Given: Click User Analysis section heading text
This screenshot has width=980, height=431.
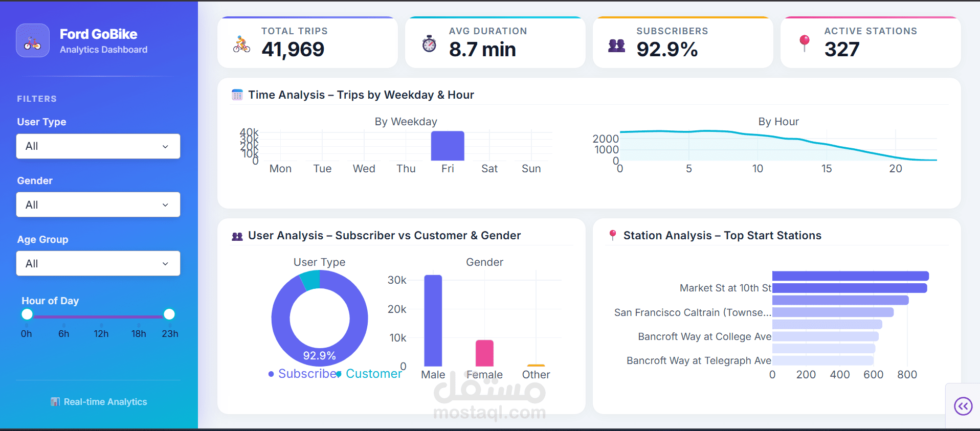Looking at the screenshot, I should point(385,235).
